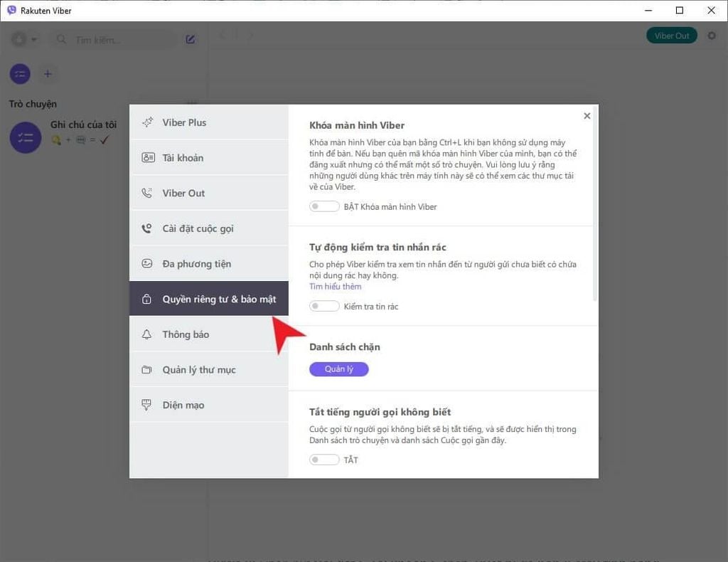Viewport: 728px width, 562px height.
Task: Expand the profile avatar dropdown arrow
Action: coord(33,40)
